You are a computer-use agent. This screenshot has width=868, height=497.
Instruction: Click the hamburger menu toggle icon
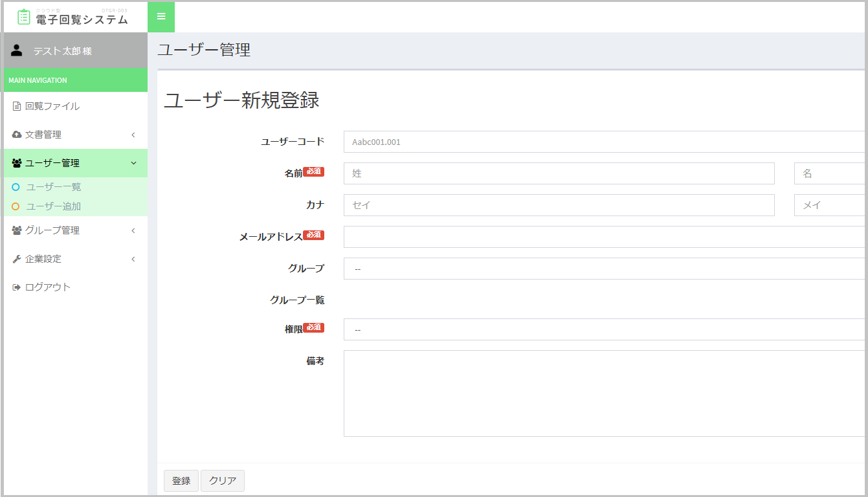[161, 16]
